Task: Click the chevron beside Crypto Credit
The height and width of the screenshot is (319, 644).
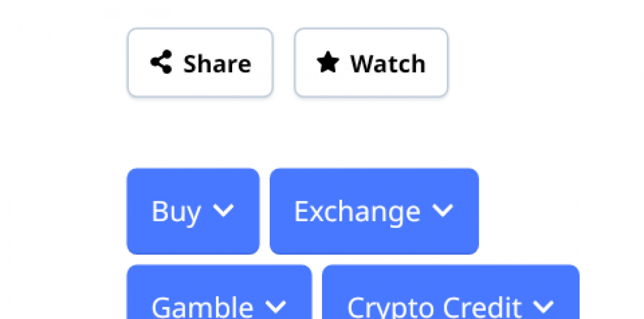Action: [x=544, y=305]
